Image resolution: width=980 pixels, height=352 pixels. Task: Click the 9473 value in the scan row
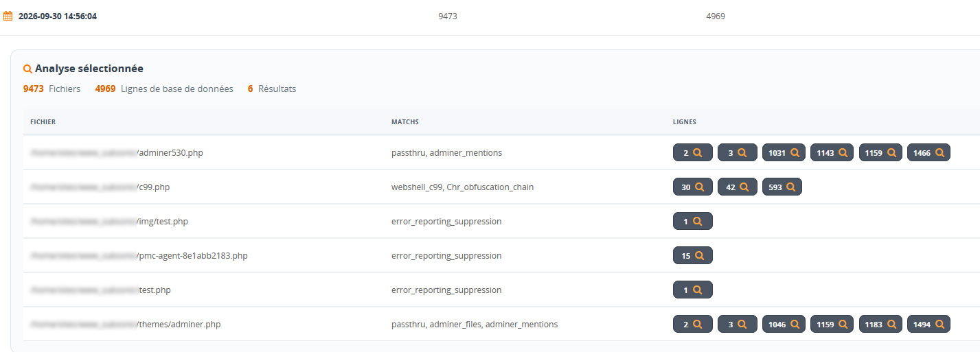click(448, 16)
